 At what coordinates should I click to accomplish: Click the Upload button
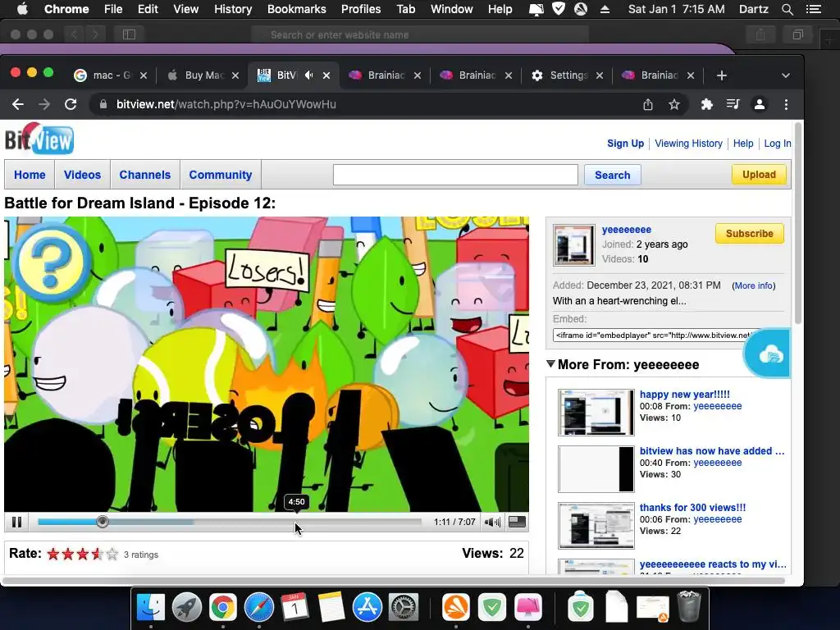click(759, 175)
